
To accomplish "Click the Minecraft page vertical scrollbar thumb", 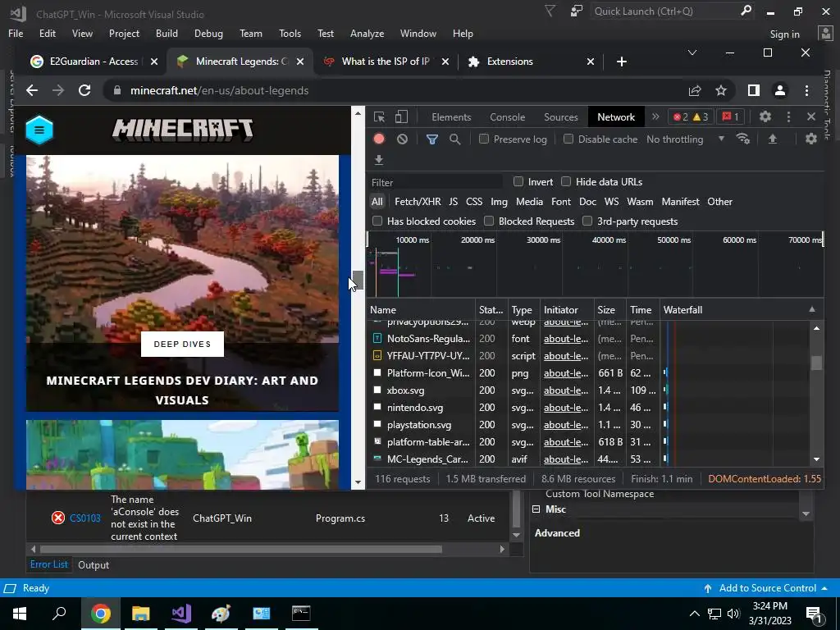I will [358, 280].
